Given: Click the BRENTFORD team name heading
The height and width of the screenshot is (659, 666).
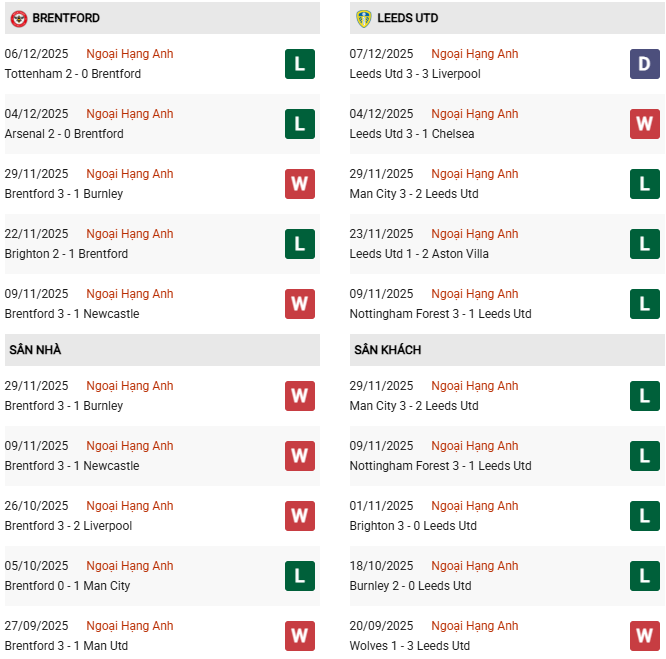Looking at the screenshot, I should [x=66, y=18].
